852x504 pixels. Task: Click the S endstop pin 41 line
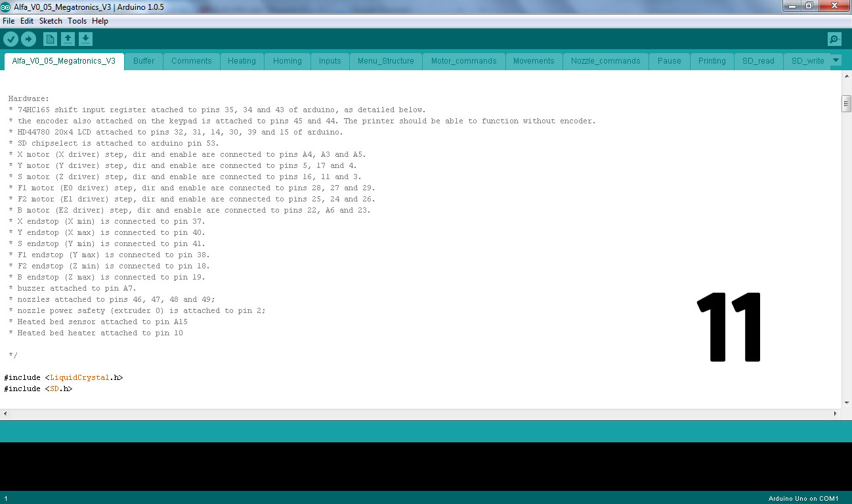pos(107,243)
